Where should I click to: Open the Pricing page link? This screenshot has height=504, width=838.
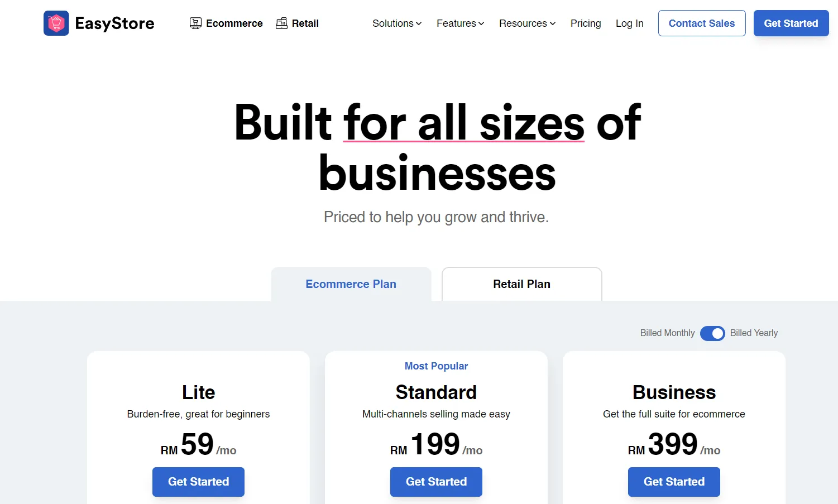click(x=586, y=23)
